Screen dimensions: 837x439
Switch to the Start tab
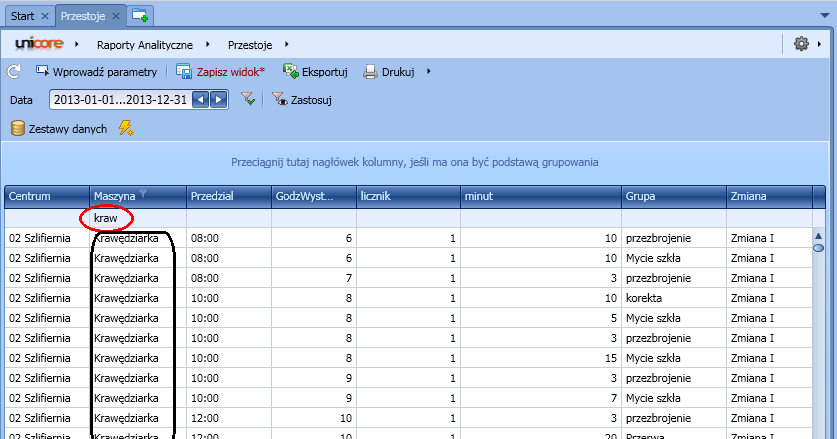tap(23, 16)
